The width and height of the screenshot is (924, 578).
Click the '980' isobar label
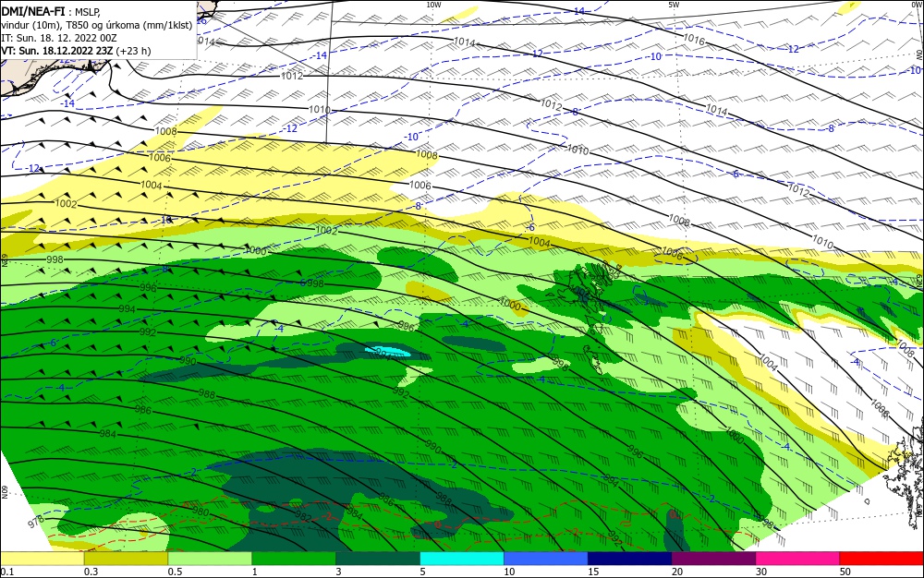tap(201, 512)
